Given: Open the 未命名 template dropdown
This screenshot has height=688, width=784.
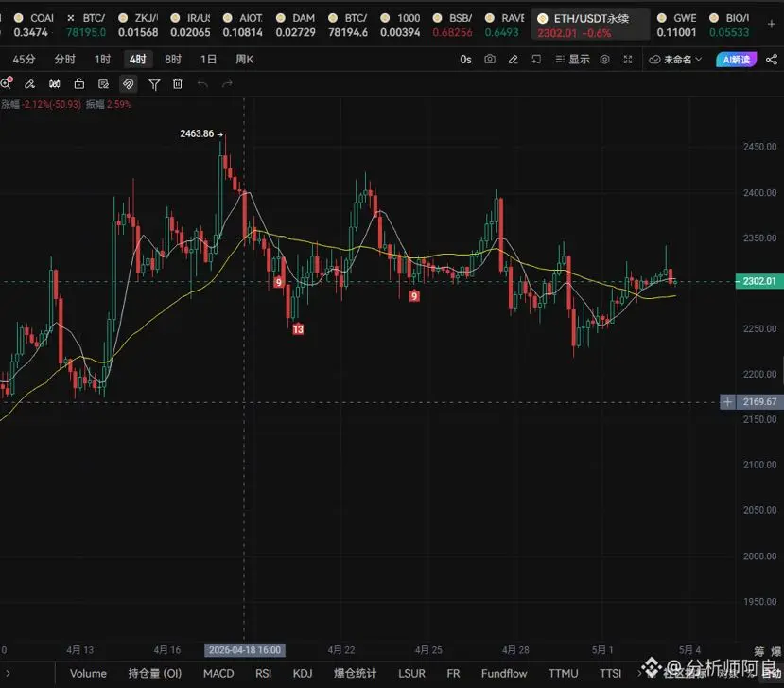Looking at the screenshot, I should (x=675, y=60).
